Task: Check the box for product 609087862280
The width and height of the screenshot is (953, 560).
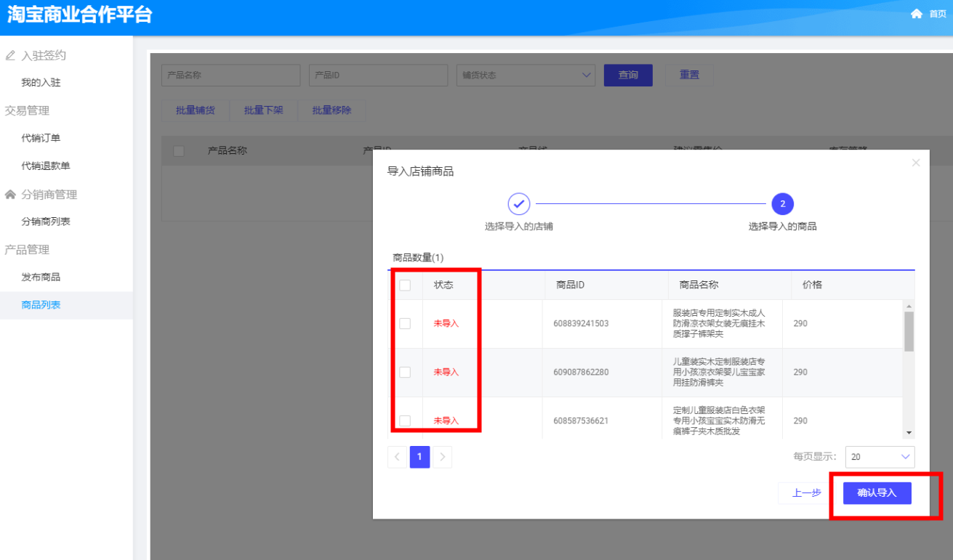Action: click(x=405, y=372)
